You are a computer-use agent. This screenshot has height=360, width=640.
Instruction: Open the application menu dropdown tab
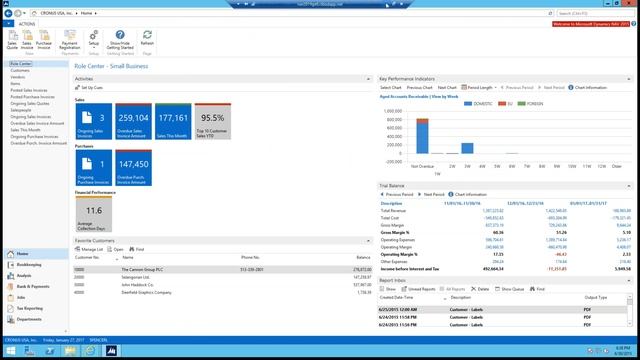8,24
